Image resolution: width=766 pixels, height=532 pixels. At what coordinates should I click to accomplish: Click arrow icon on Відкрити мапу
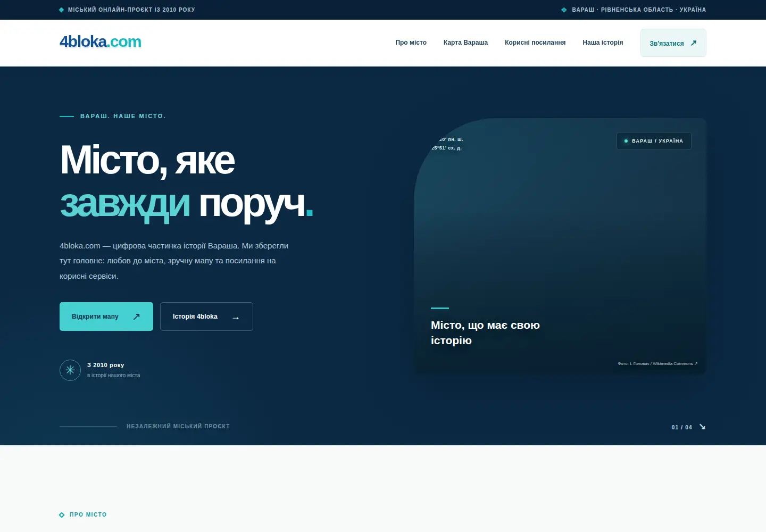point(136,317)
